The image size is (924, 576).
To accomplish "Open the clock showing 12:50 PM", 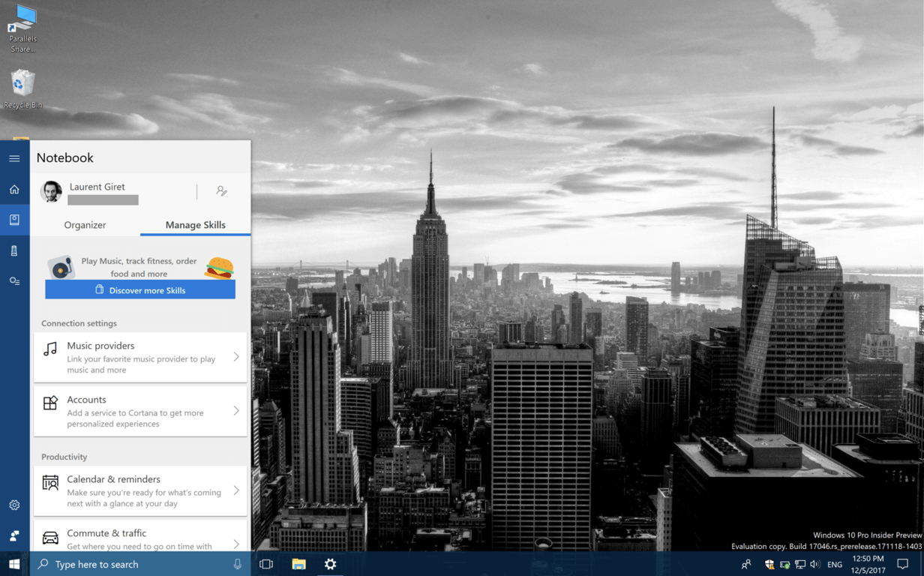I will (x=868, y=564).
